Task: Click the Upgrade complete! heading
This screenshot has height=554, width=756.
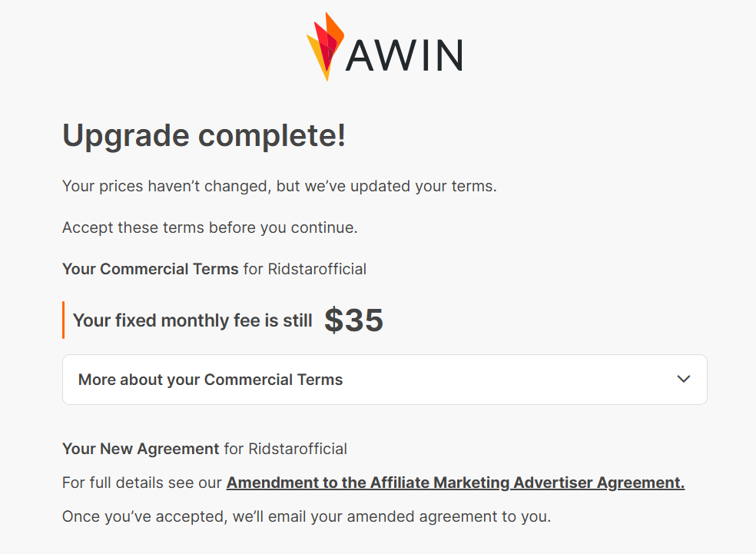Action: (x=204, y=136)
